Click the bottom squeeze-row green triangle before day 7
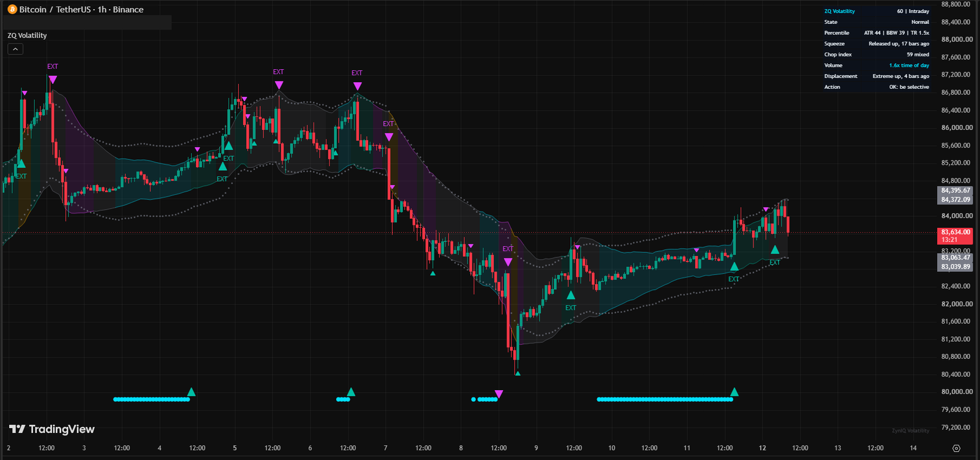The width and height of the screenshot is (980, 460). (351, 392)
